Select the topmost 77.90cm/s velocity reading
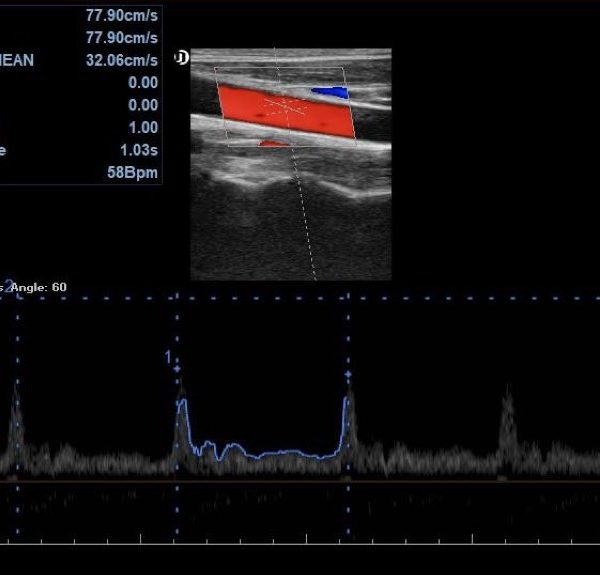This screenshot has width=600, height=575. (122, 15)
